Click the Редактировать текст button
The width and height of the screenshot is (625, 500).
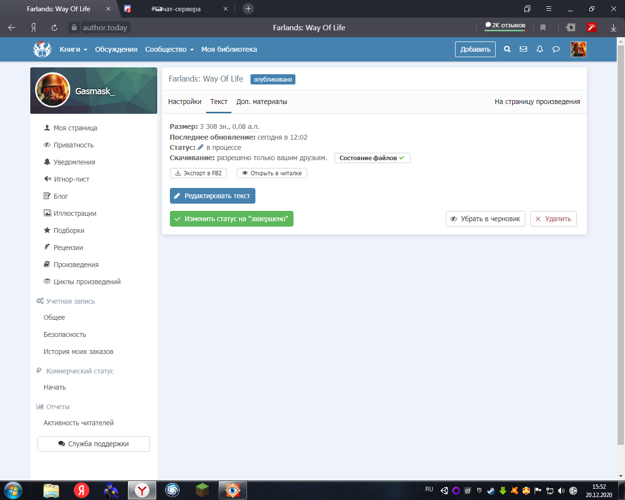click(x=212, y=196)
